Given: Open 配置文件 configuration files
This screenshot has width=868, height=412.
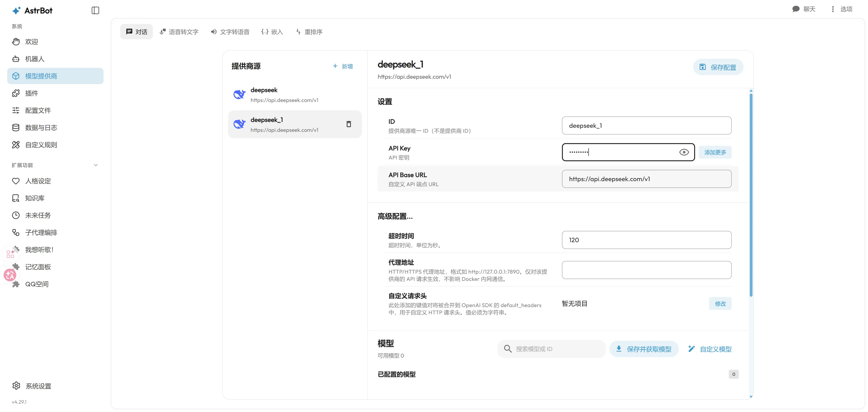Looking at the screenshot, I should [x=55, y=110].
